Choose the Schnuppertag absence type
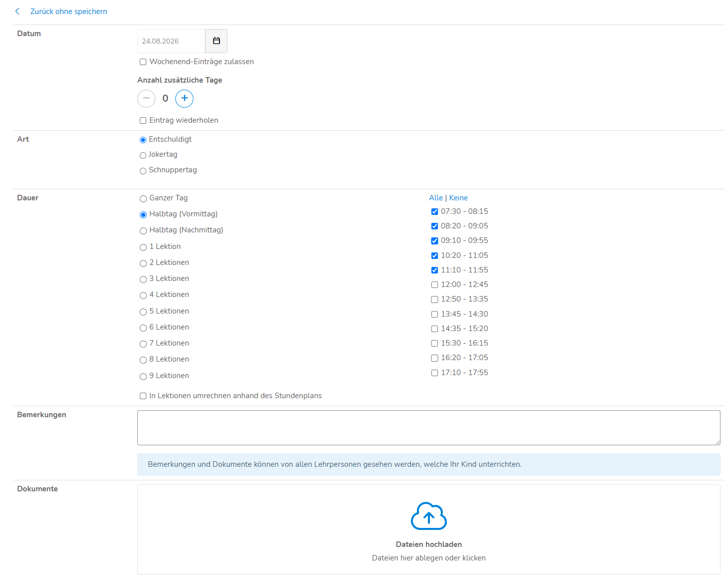728x578 pixels. [143, 171]
